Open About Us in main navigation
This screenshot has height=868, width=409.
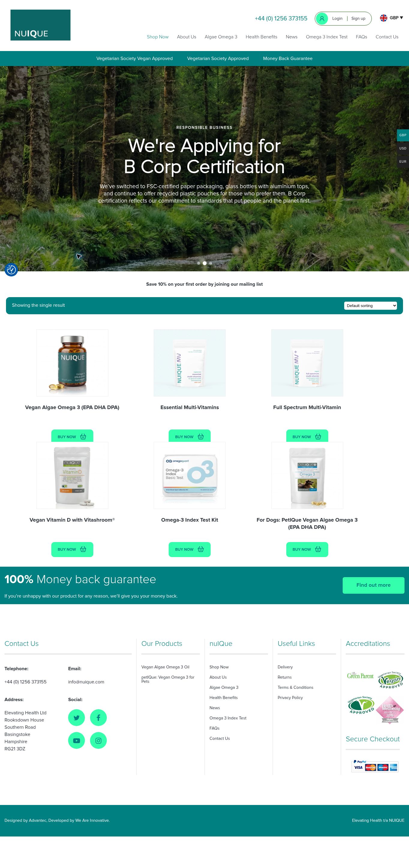(x=187, y=37)
